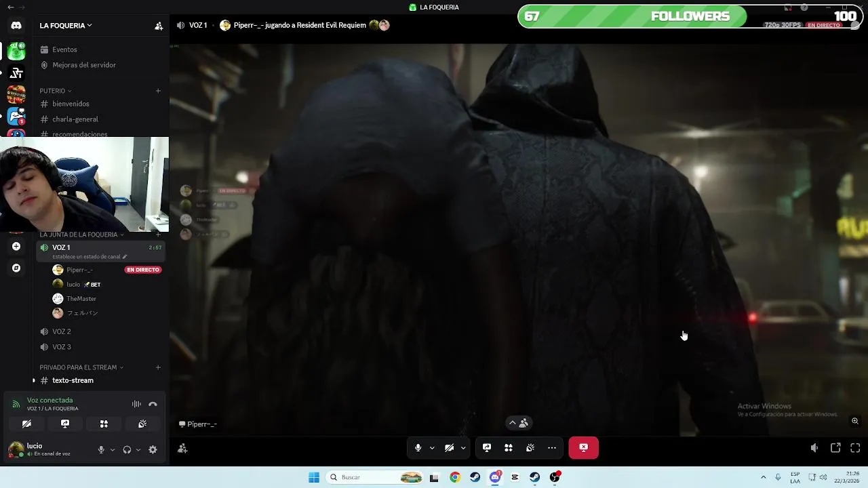
Task: Click the add a server plus icon
Action: (x=16, y=247)
